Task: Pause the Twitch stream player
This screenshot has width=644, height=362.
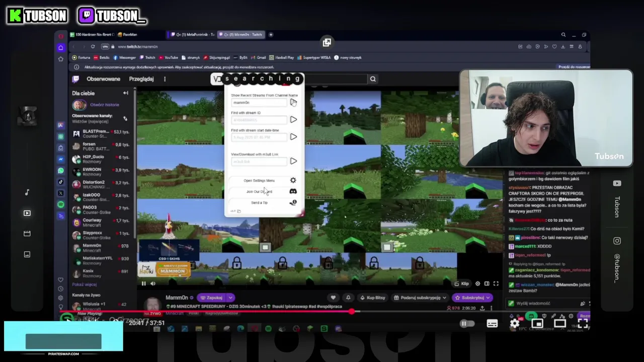Action: tap(143, 284)
